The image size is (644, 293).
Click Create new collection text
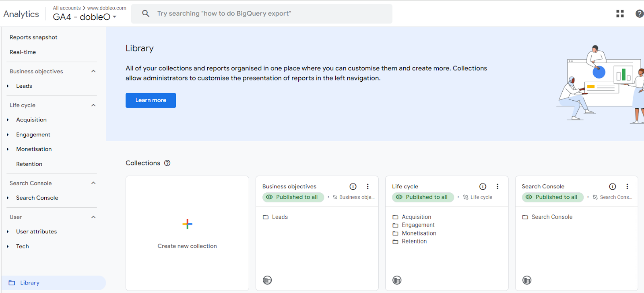click(187, 246)
